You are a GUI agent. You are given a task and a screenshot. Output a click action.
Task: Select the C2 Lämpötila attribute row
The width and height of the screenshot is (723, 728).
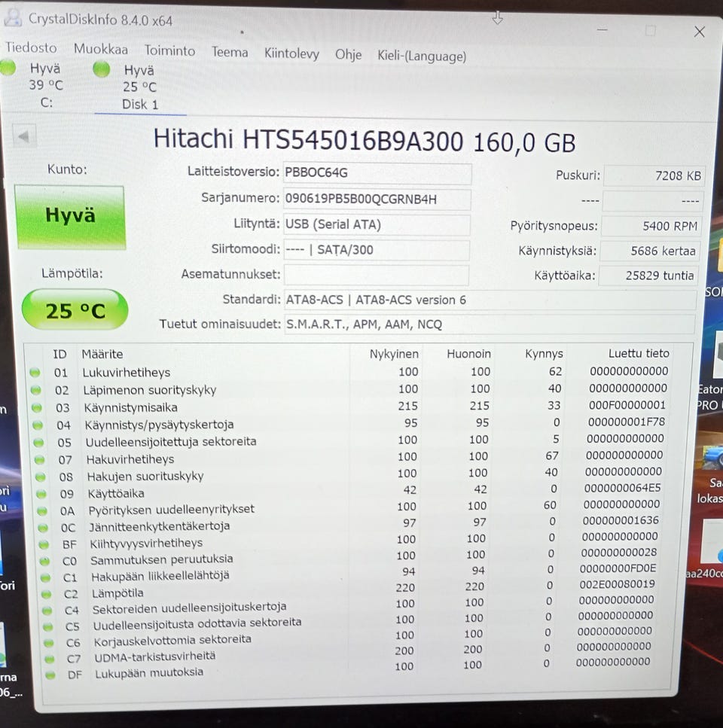349,589
